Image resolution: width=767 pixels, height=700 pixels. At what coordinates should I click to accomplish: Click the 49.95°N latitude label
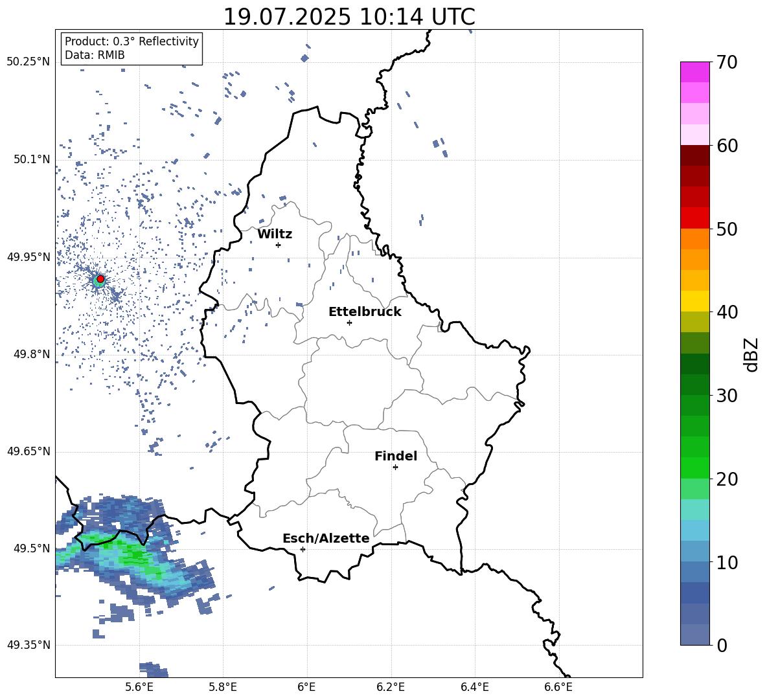point(29,257)
